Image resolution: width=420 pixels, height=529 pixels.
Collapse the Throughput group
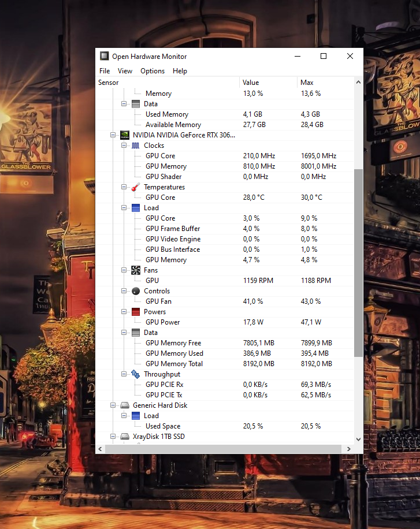tap(124, 374)
